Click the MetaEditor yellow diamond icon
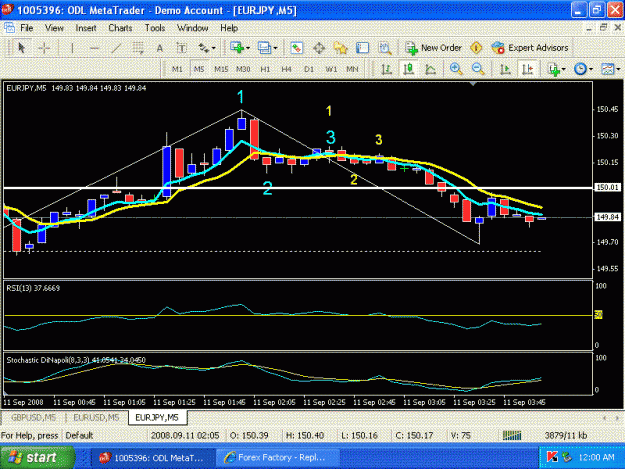The image size is (625, 469). [476, 48]
